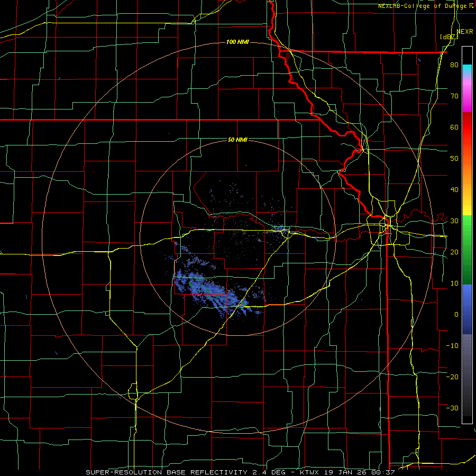476x476 pixels.
Task: Click the 80 value on dBZ scale
Action: pyautogui.click(x=454, y=65)
